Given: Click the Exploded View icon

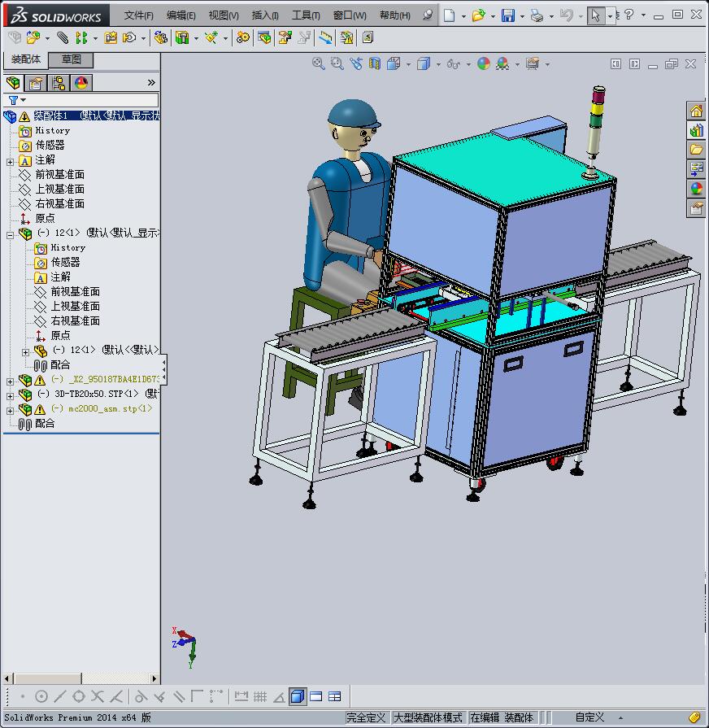Looking at the screenshot, I should tap(285, 37).
